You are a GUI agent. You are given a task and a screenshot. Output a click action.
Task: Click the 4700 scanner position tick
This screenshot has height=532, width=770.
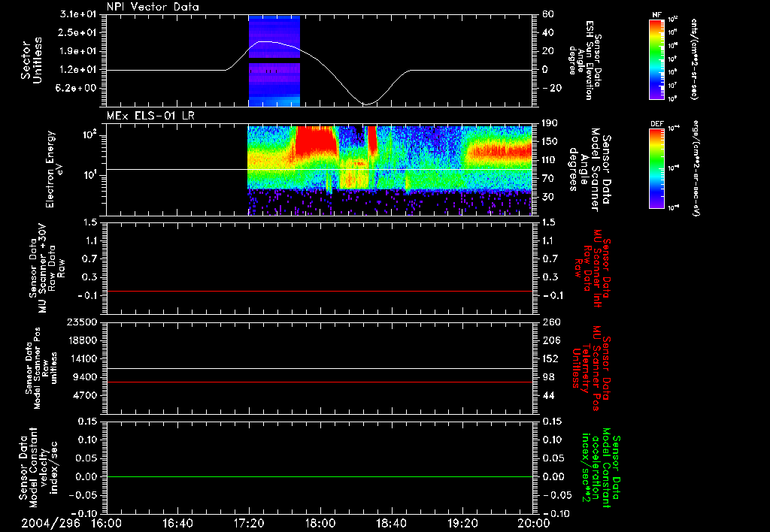point(85,395)
